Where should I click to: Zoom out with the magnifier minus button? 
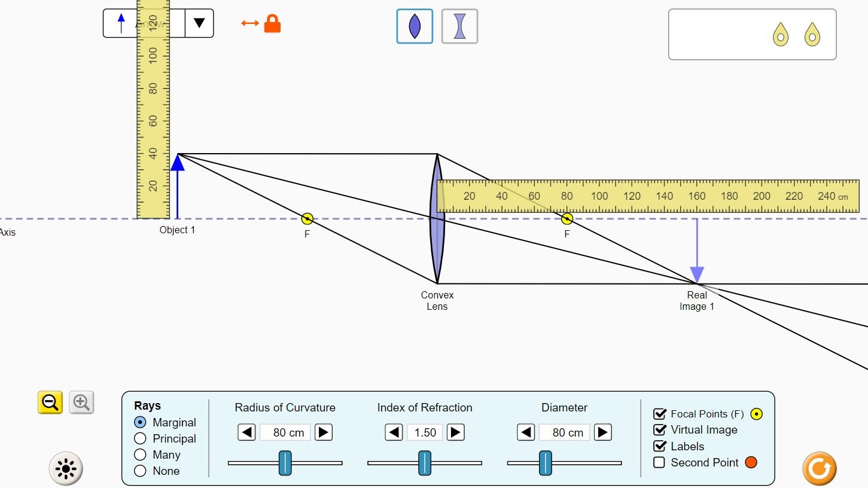pos(50,402)
